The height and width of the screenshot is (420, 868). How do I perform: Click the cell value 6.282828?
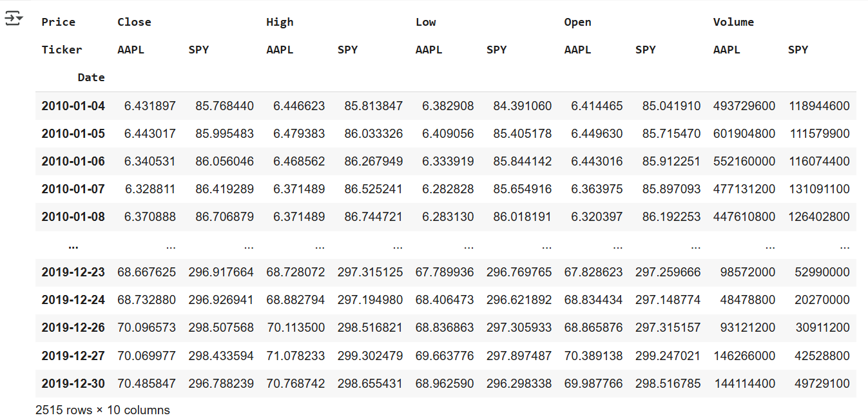coord(448,189)
